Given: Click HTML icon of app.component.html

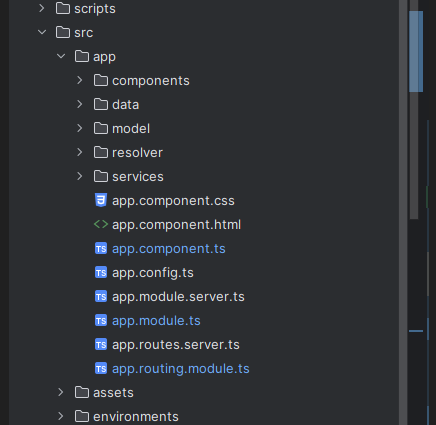Looking at the screenshot, I should [x=101, y=224].
